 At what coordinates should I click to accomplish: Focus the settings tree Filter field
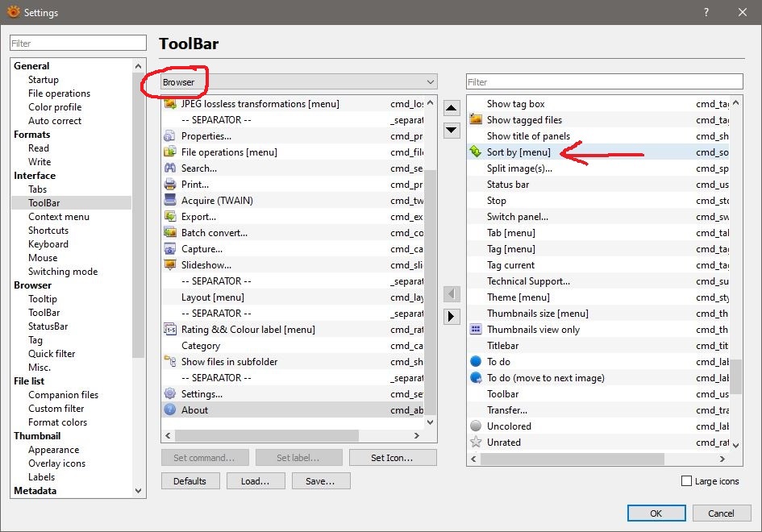pyautogui.click(x=77, y=43)
